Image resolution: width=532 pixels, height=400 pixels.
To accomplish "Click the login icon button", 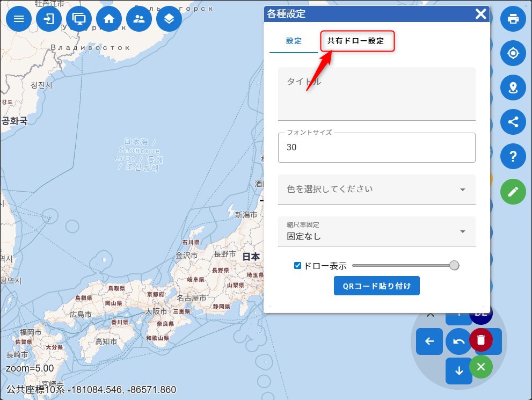I will pos(49,19).
